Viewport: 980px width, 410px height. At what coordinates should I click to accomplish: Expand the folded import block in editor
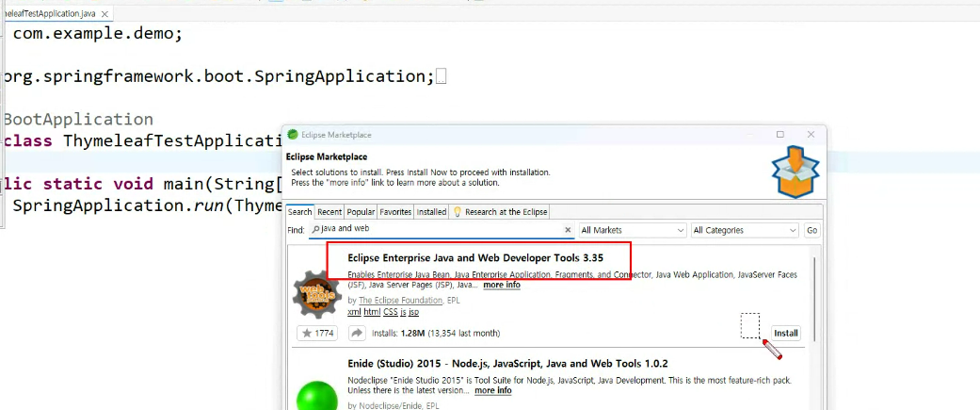[x=442, y=77]
